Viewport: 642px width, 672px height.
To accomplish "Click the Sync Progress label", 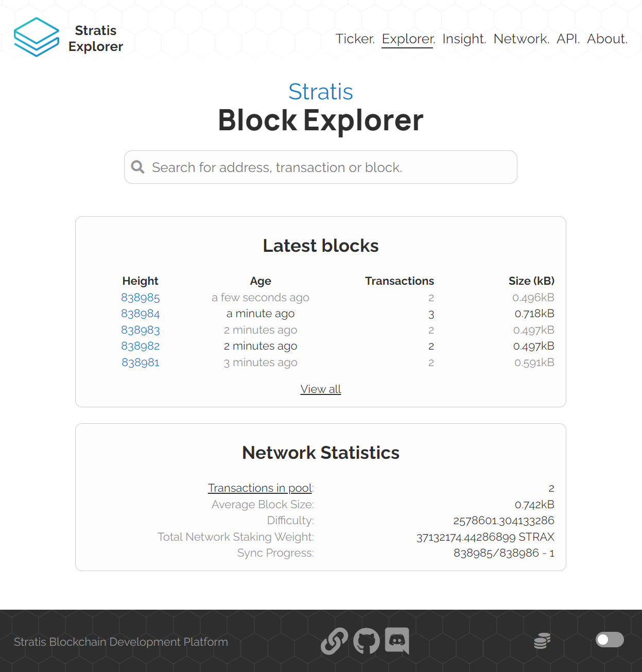I will point(275,553).
